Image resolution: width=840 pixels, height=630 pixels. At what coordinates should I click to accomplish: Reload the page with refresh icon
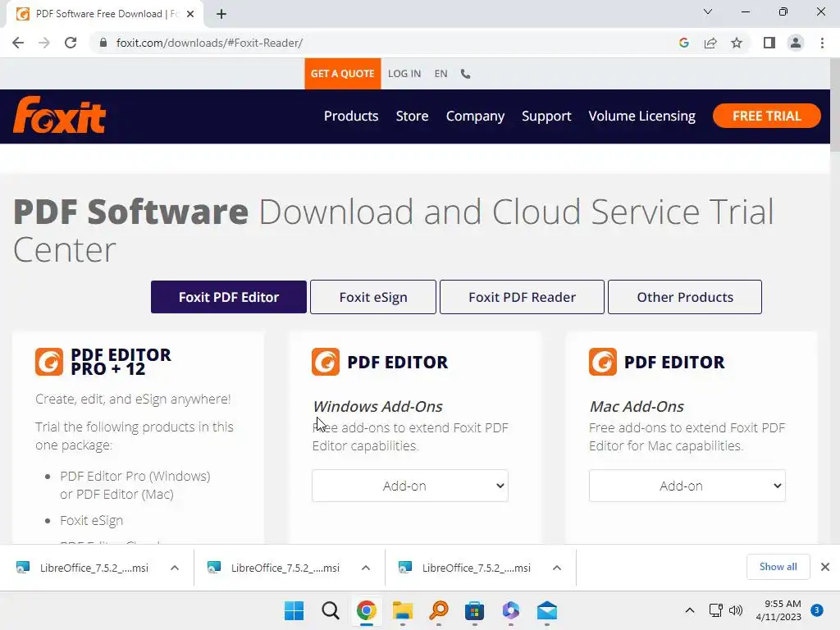click(x=71, y=43)
